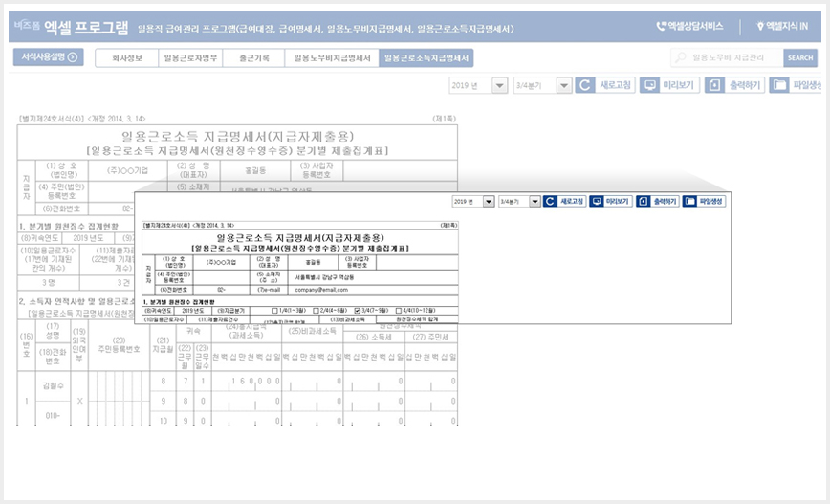
Task: Open the 엑셀지식IN link in header
Action: click(782, 26)
